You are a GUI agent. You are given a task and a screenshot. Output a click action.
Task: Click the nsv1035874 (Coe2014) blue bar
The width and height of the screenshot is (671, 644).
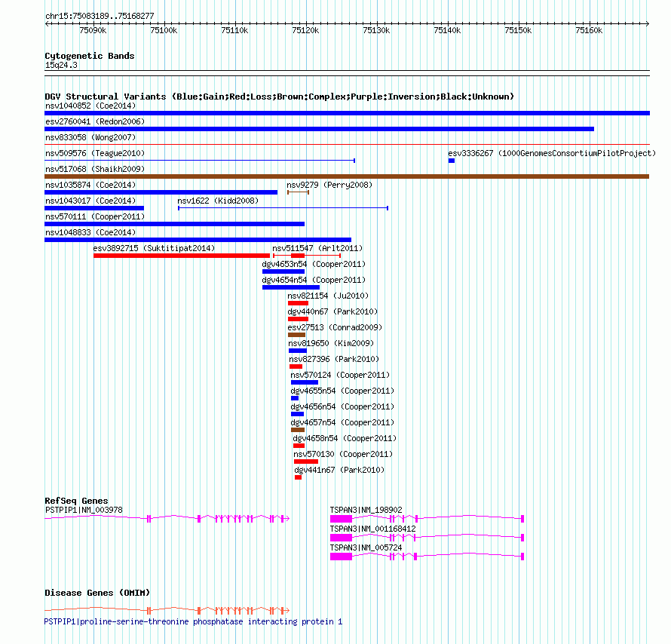point(161,192)
